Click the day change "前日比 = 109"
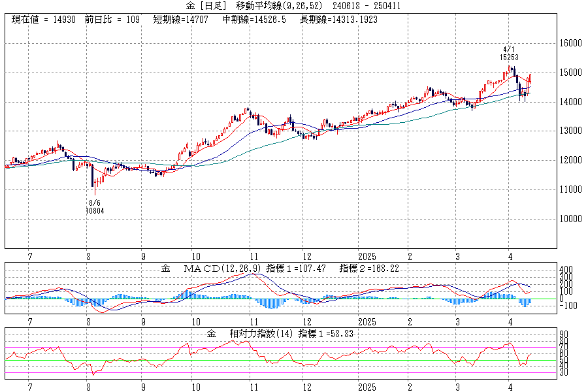588x392 pixels. click(112, 20)
